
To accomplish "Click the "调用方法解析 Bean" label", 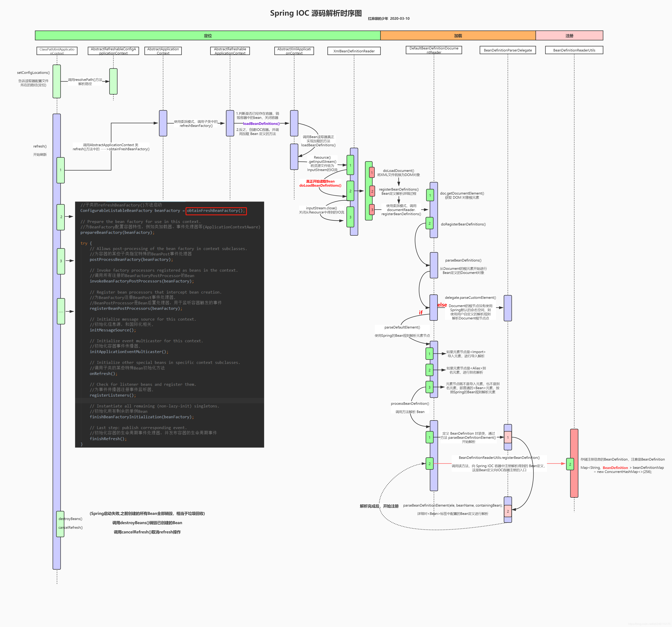I will (x=410, y=412).
